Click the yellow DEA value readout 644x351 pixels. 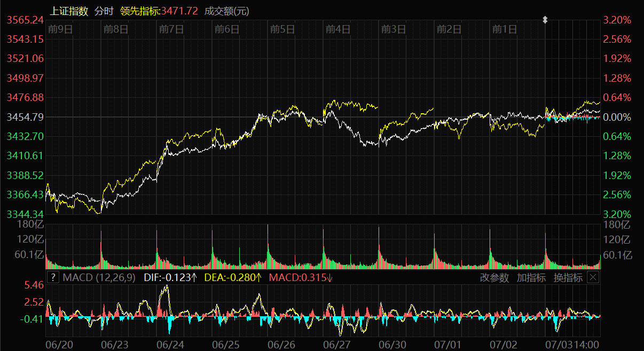tap(233, 277)
